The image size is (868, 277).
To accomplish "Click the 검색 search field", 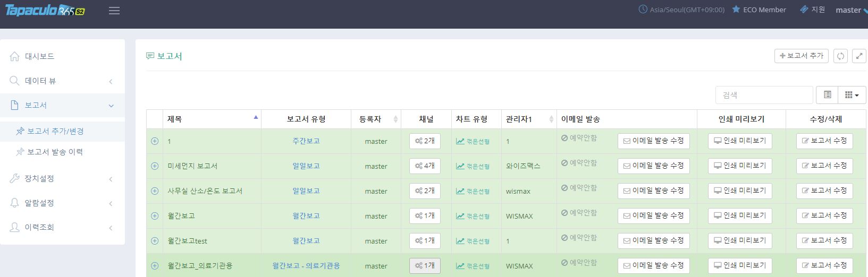I will point(764,95).
